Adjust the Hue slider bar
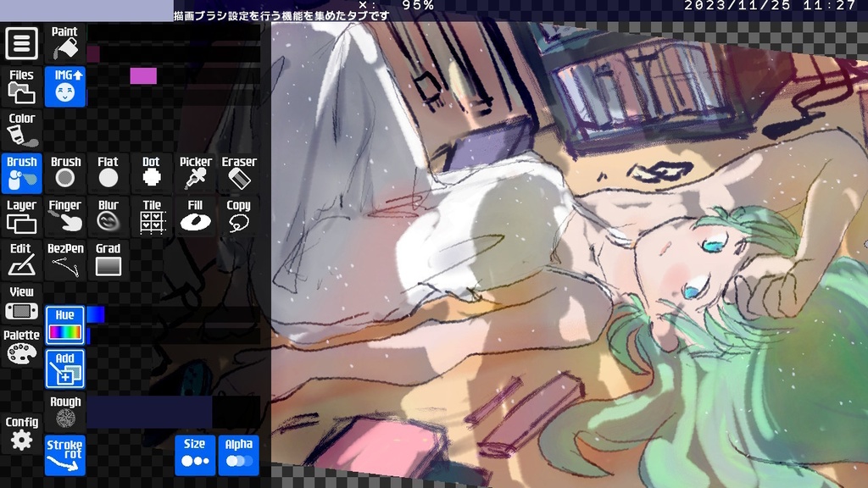The image size is (868, 488). click(173, 314)
